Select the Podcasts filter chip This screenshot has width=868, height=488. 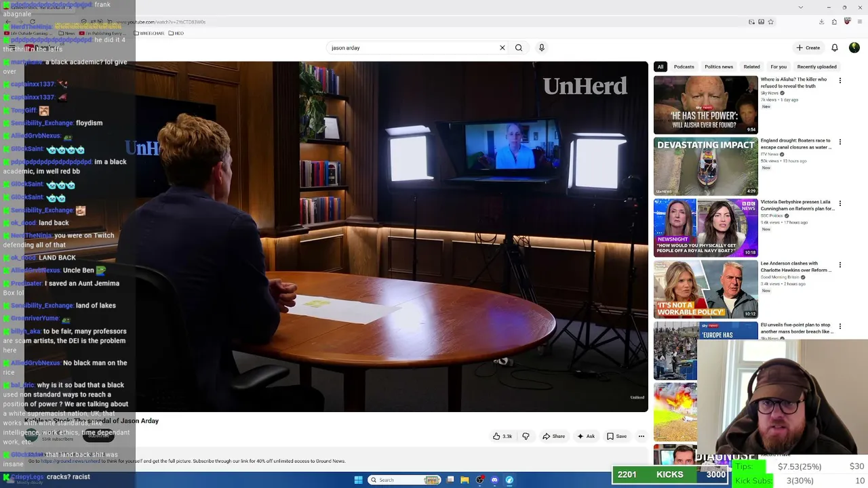(x=684, y=66)
